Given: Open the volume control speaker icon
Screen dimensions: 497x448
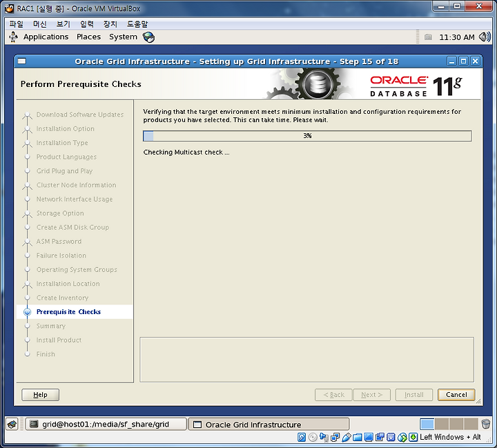Looking at the screenshot, I should coord(485,37).
